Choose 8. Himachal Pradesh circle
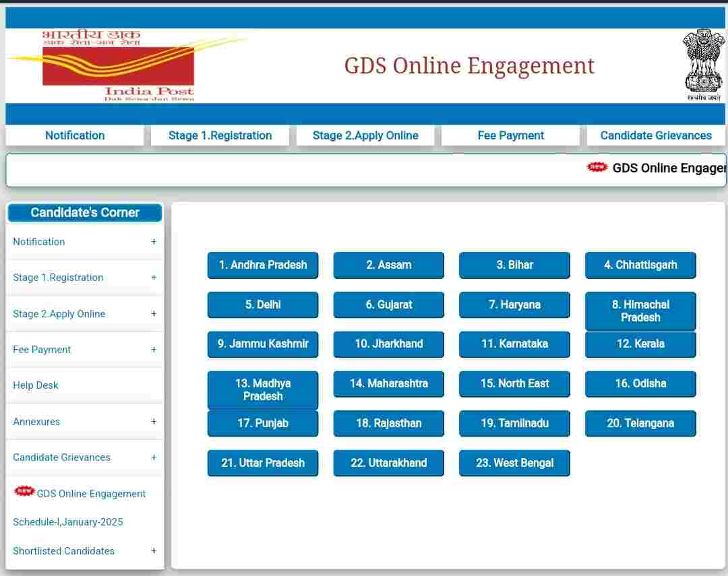This screenshot has width=728, height=576. (x=640, y=311)
